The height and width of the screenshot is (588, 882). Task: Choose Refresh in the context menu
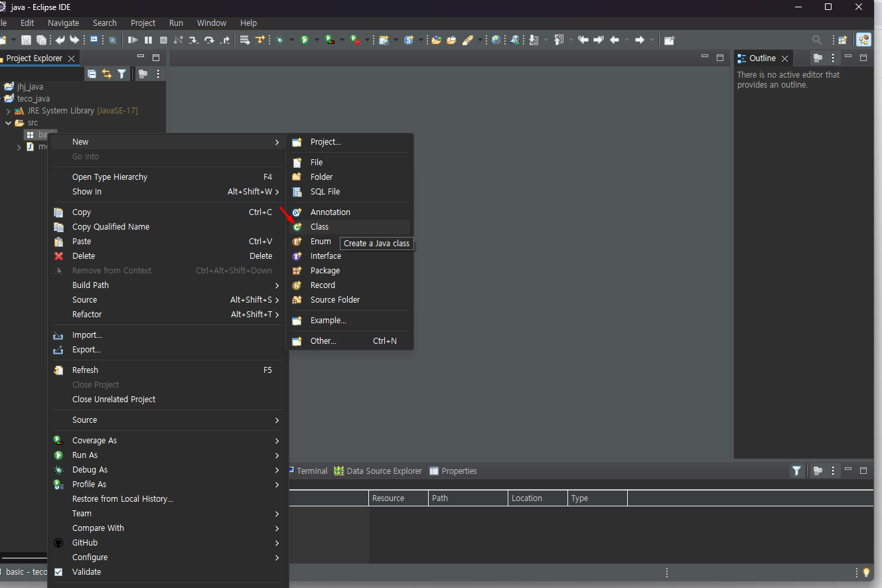(168, 370)
